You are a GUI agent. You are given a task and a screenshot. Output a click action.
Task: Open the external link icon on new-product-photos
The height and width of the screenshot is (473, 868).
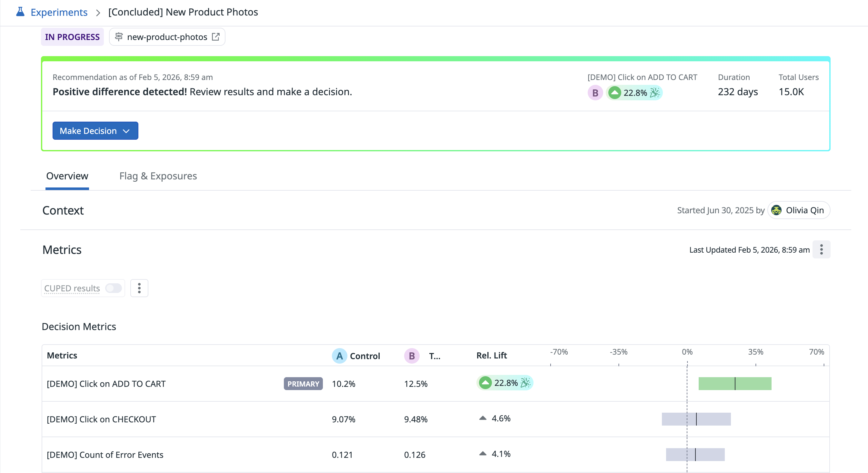216,37
